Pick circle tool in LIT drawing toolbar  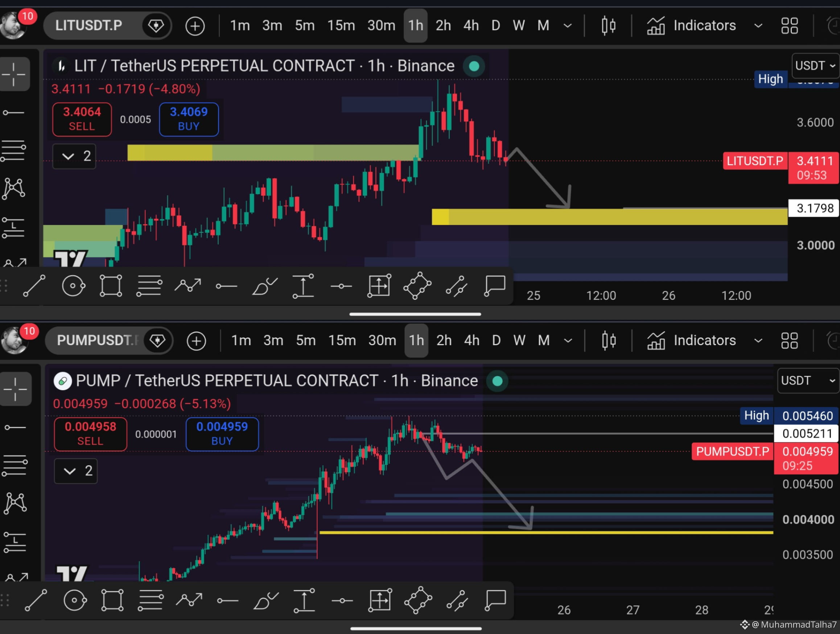[x=73, y=286]
